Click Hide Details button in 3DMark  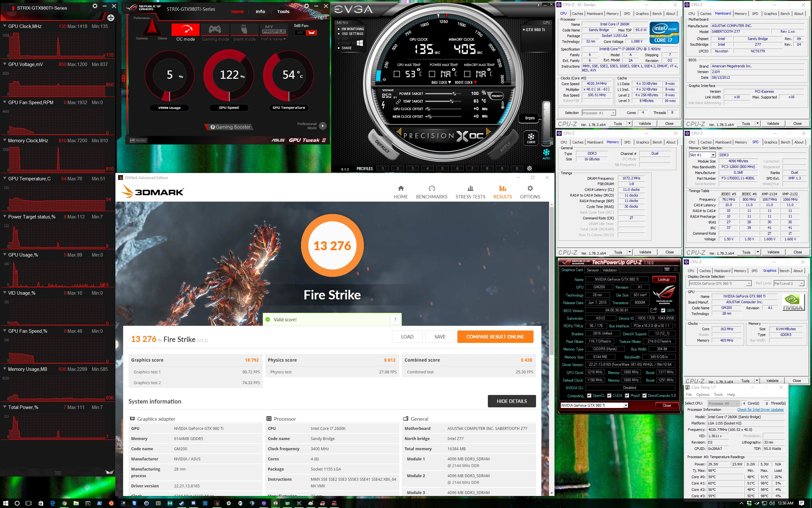pyautogui.click(x=511, y=401)
